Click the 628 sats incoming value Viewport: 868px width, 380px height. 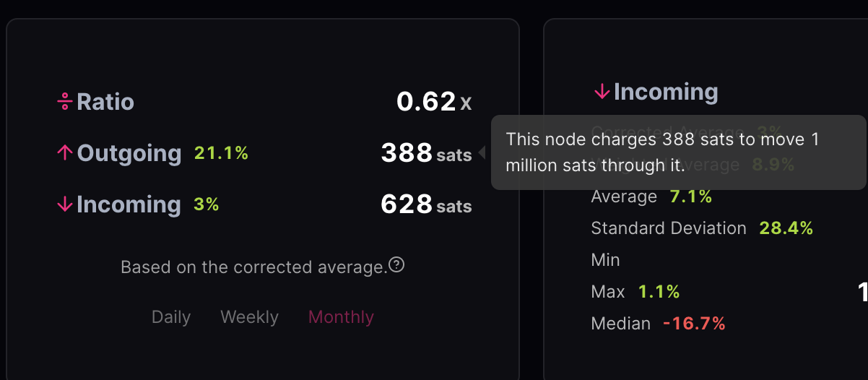(x=426, y=204)
